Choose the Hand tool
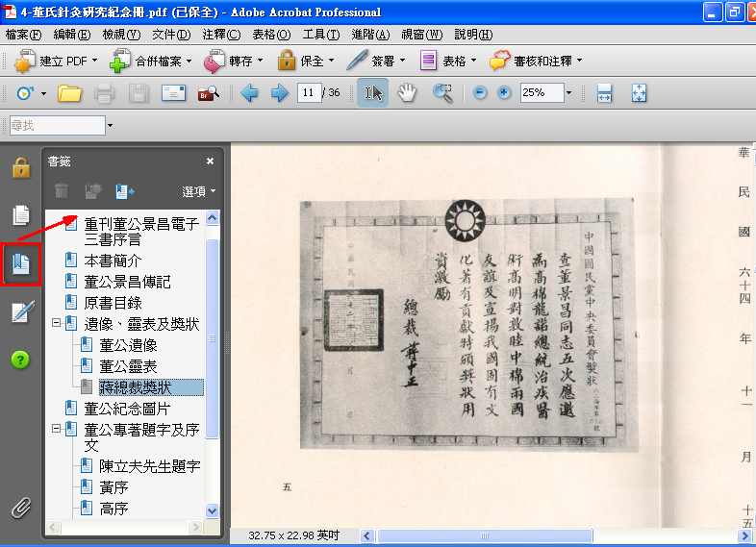The image size is (756, 547). pos(407,92)
